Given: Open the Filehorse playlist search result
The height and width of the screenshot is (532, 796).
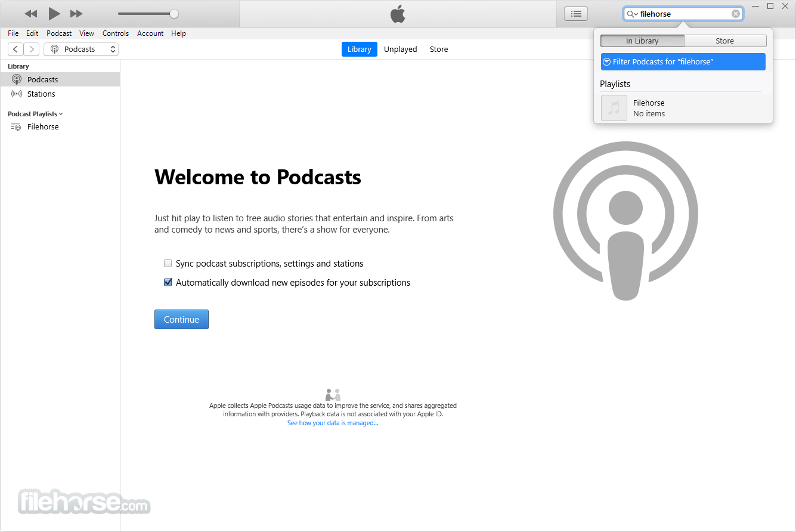Looking at the screenshot, I should [683, 108].
